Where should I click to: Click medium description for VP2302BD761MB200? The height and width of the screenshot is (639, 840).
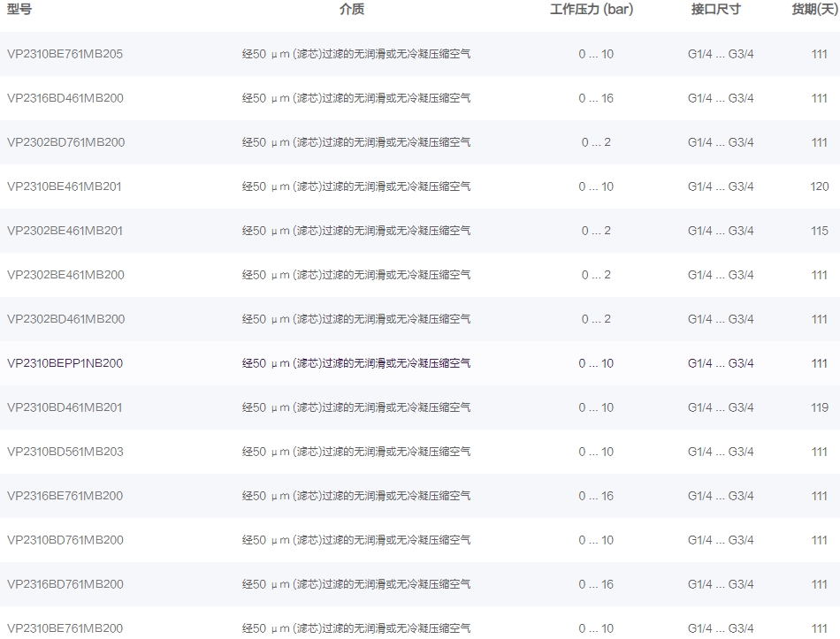[356, 142]
